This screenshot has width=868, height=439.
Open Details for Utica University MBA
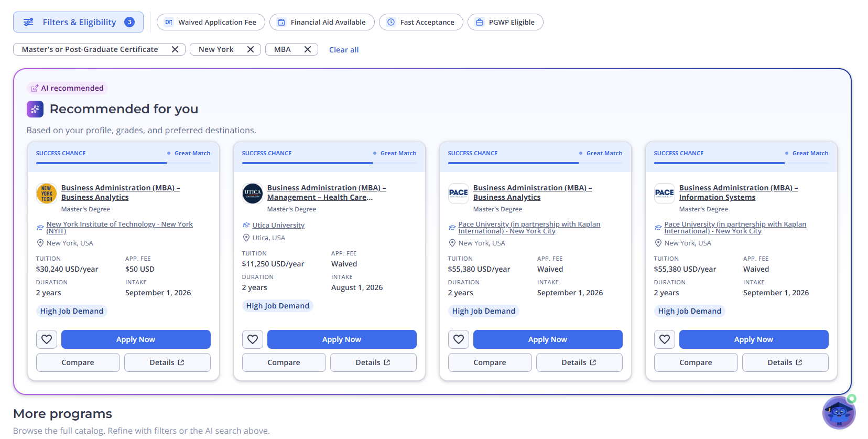click(373, 362)
